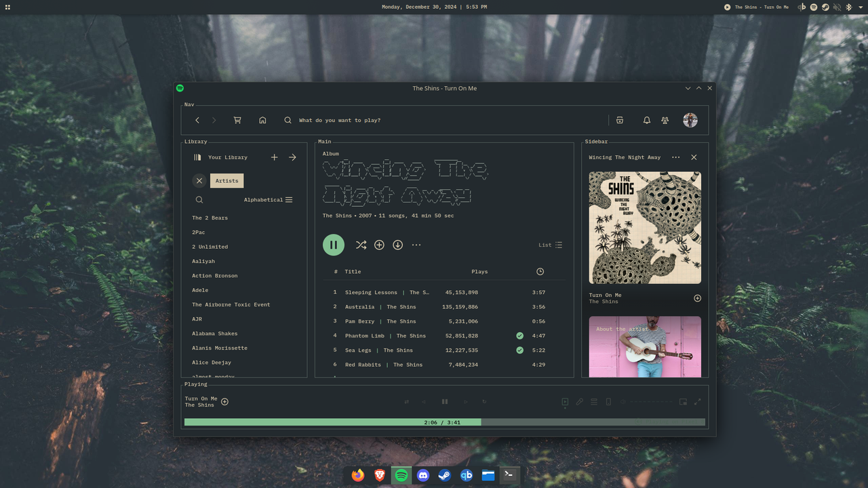Click the magnifier icon in Nav search
This screenshot has height=488, width=868.
288,120
